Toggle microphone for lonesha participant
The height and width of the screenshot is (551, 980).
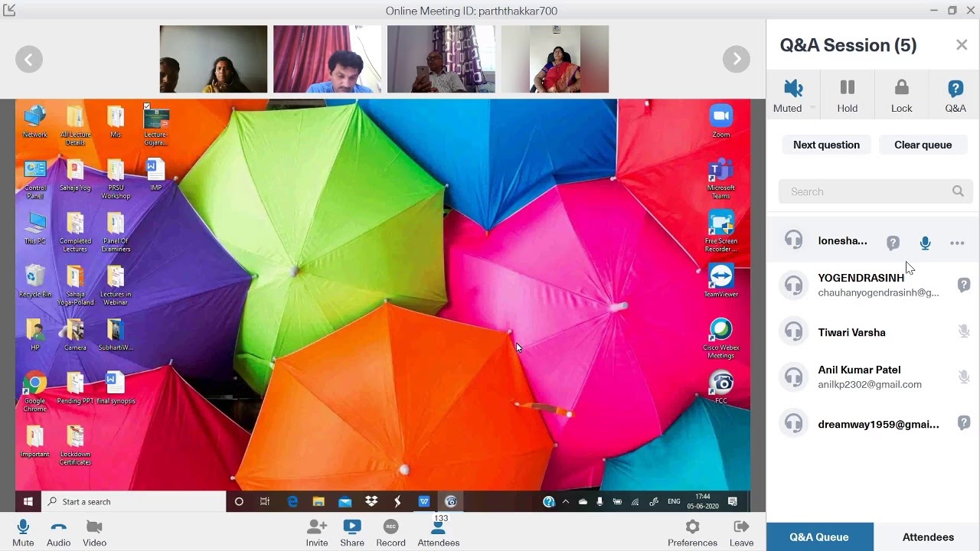(925, 243)
